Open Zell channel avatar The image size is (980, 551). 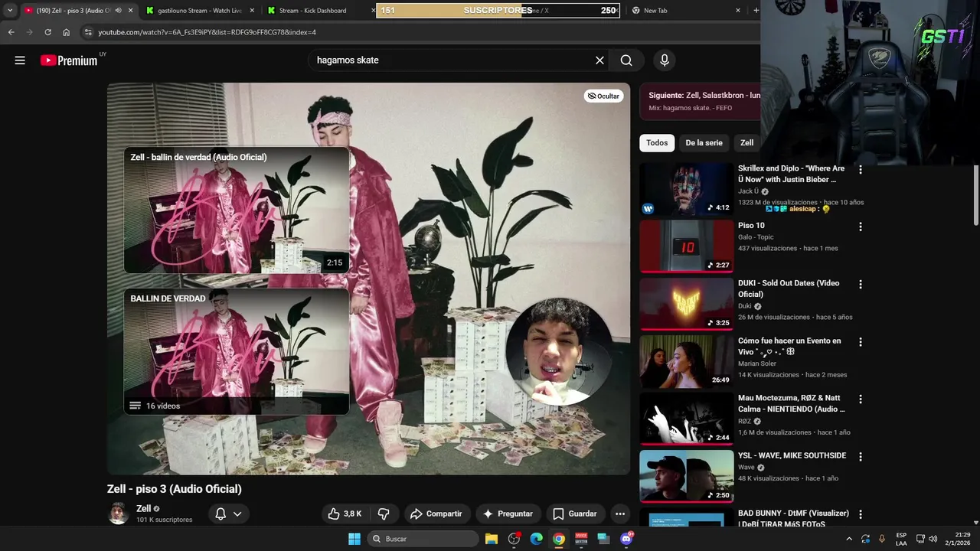[x=118, y=514]
